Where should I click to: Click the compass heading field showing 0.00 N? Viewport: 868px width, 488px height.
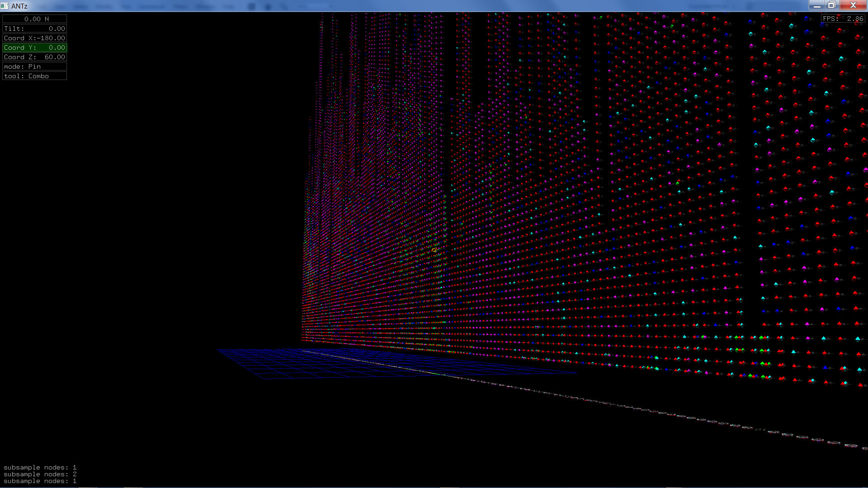(35, 19)
